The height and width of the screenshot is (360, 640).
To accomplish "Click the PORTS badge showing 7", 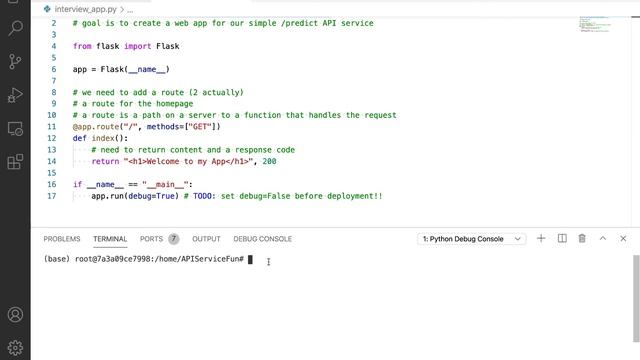I will tap(173, 239).
